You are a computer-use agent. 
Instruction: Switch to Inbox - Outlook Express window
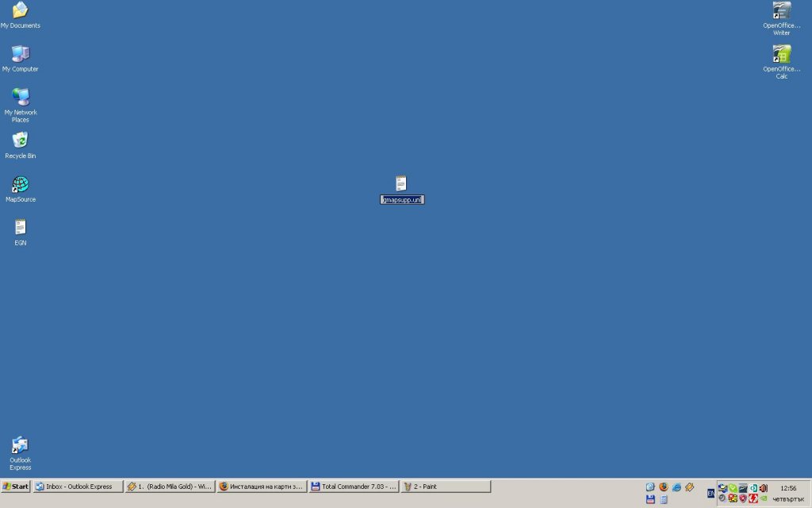coord(79,487)
